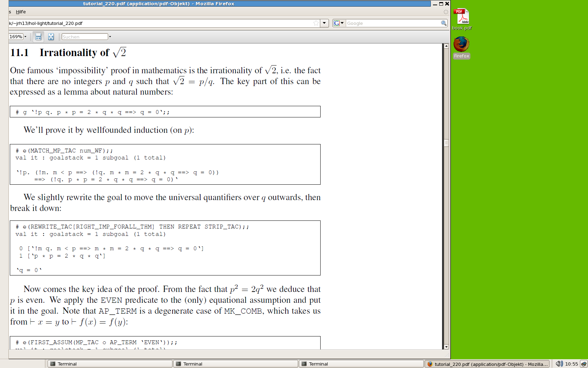Viewport: 588px width, 368px height.
Task: Click the volume speaker icon in tray
Action: click(x=559, y=364)
